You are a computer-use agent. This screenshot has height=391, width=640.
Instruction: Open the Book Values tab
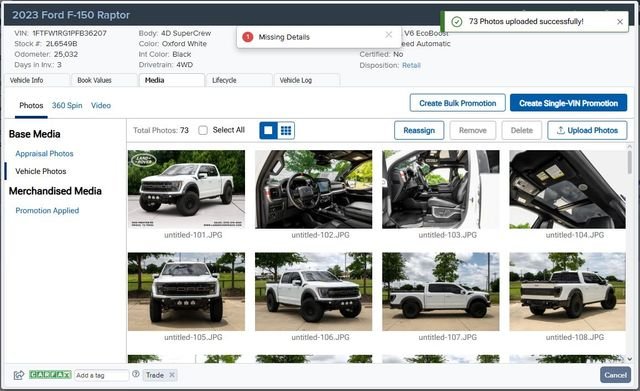coord(104,80)
